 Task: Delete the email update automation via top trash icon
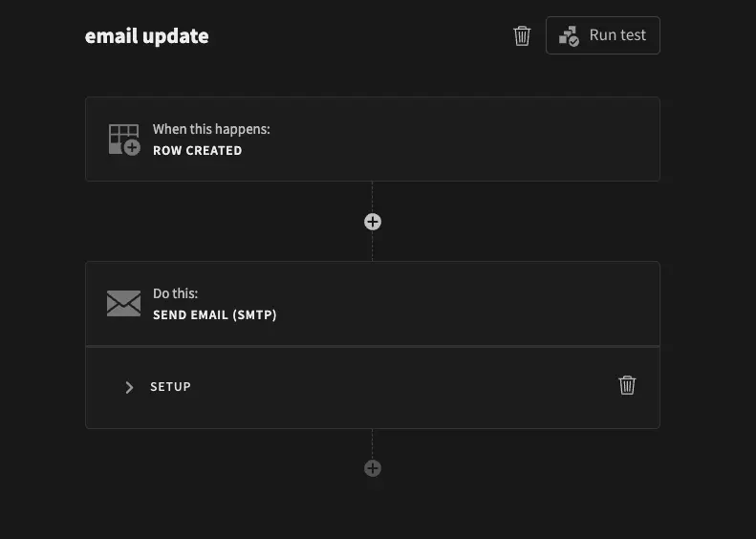coord(522,36)
